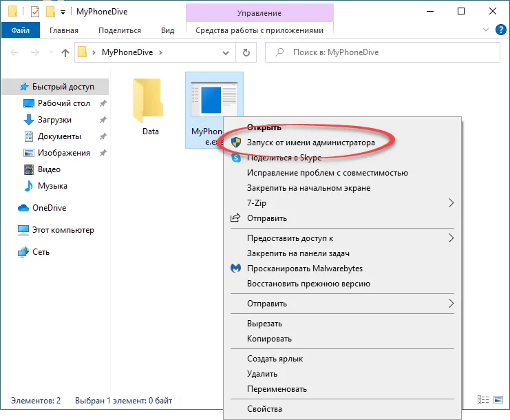Click the Properties quick access toolbar icon
The image size is (510, 420).
(35, 12)
